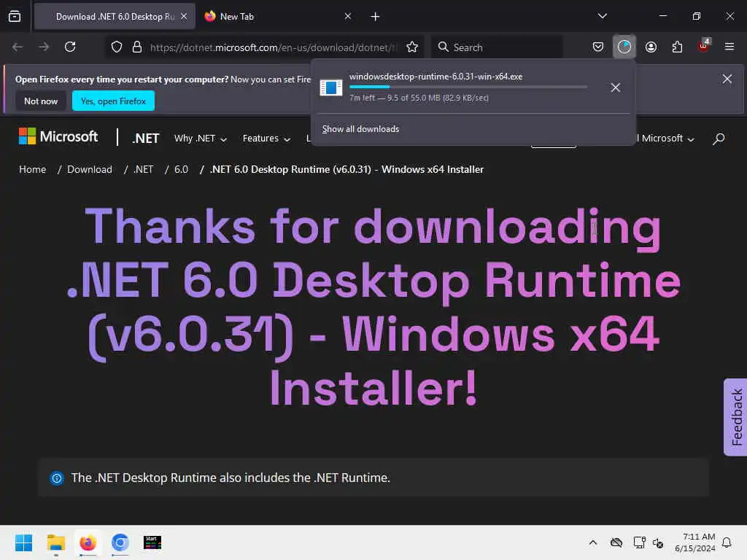Open the Home breadcrumb link

tap(32, 169)
